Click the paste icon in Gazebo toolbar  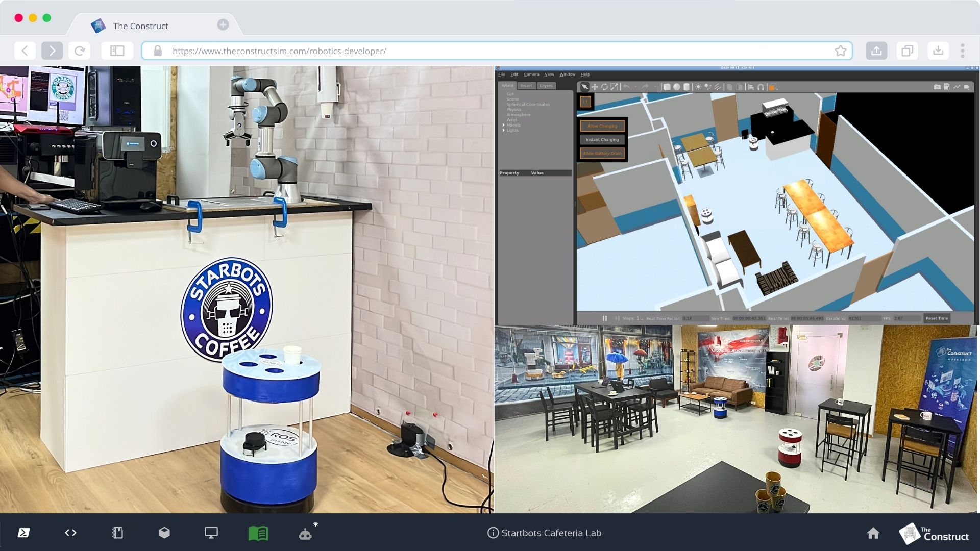point(740,87)
